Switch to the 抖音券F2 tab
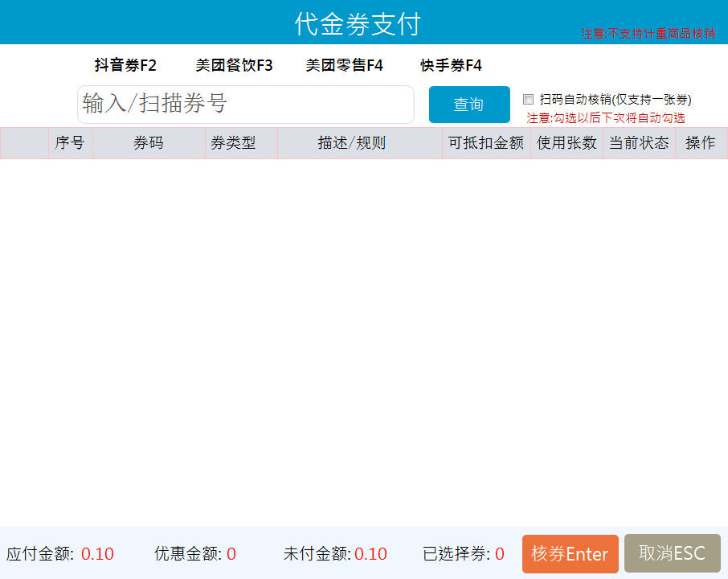 point(125,65)
